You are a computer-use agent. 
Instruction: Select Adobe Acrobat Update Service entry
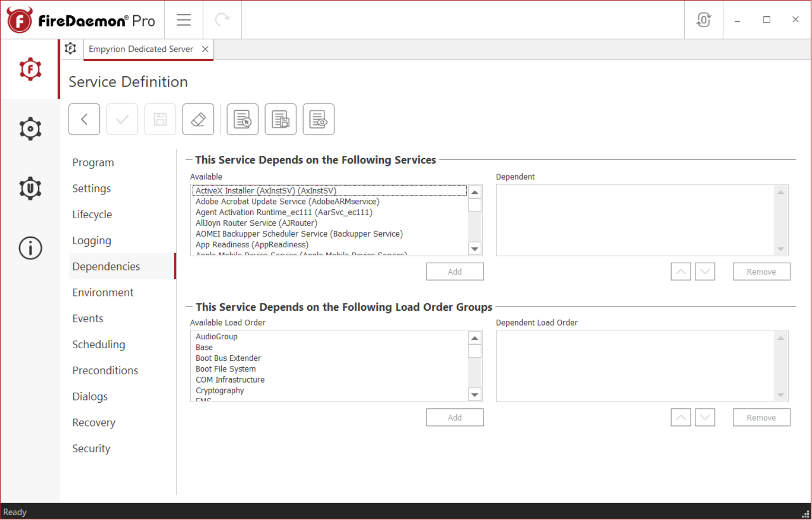tap(329, 201)
